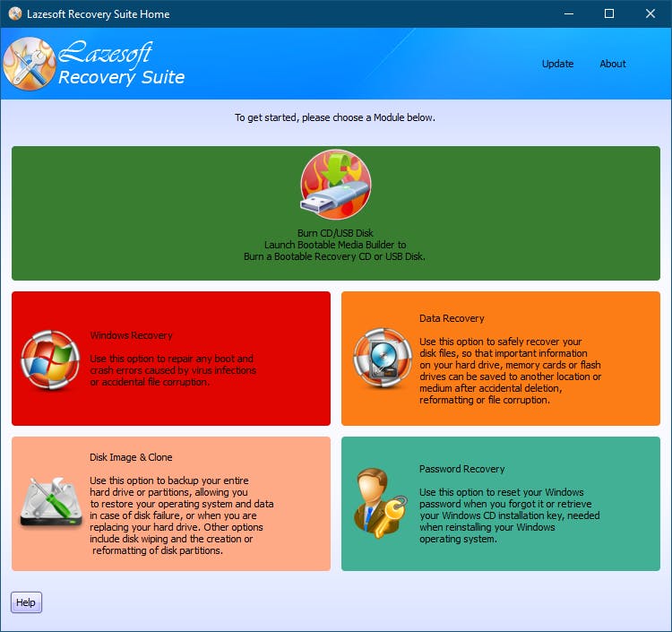Click Password Recovery description about reset password
The image size is (672, 632).
[510, 515]
